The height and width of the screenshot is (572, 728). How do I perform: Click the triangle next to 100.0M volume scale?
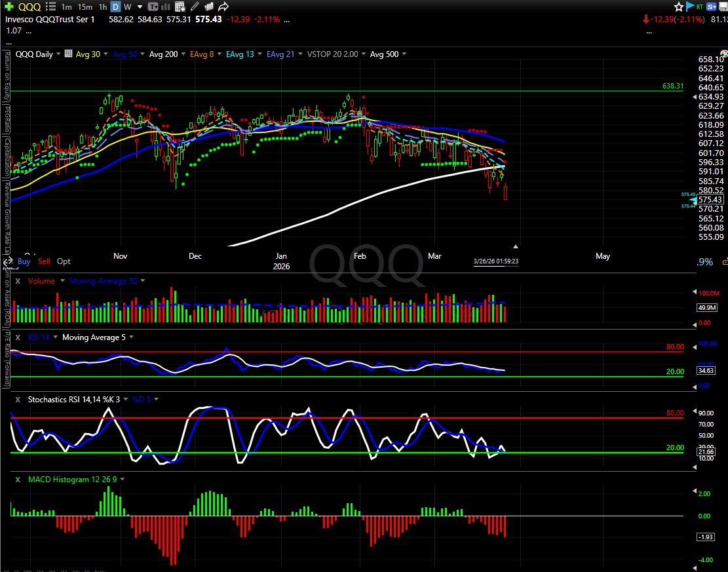pyautogui.click(x=695, y=292)
